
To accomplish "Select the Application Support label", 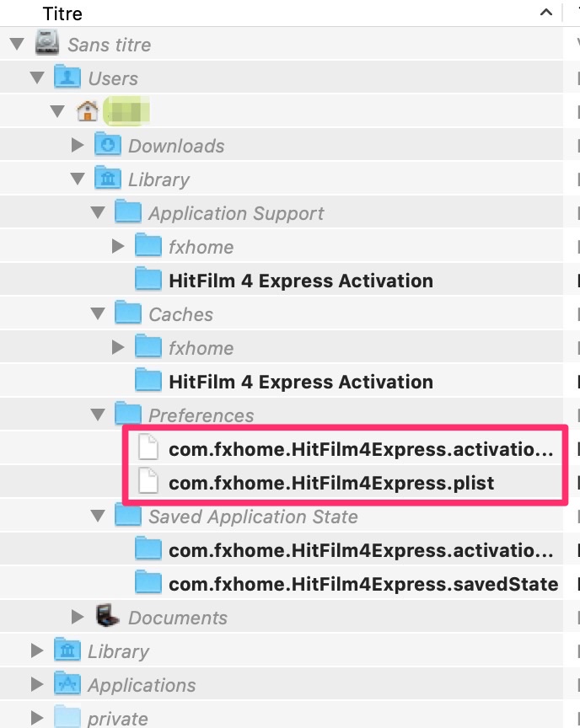I will (236, 213).
